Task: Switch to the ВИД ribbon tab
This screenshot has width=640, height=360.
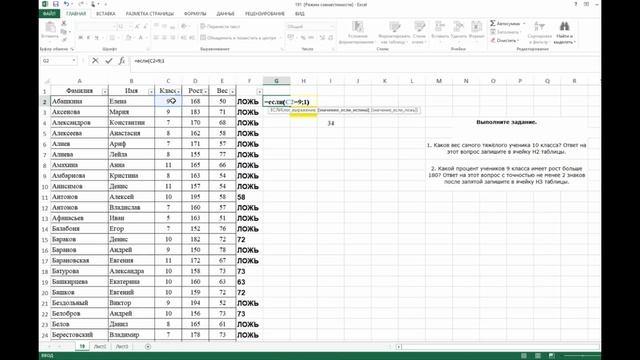Action: tap(300, 13)
